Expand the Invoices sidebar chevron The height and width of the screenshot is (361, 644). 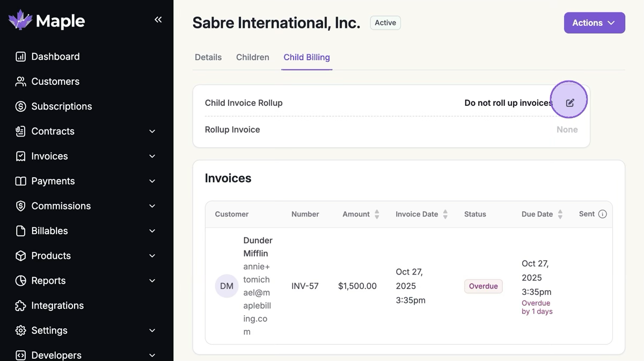click(152, 156)
